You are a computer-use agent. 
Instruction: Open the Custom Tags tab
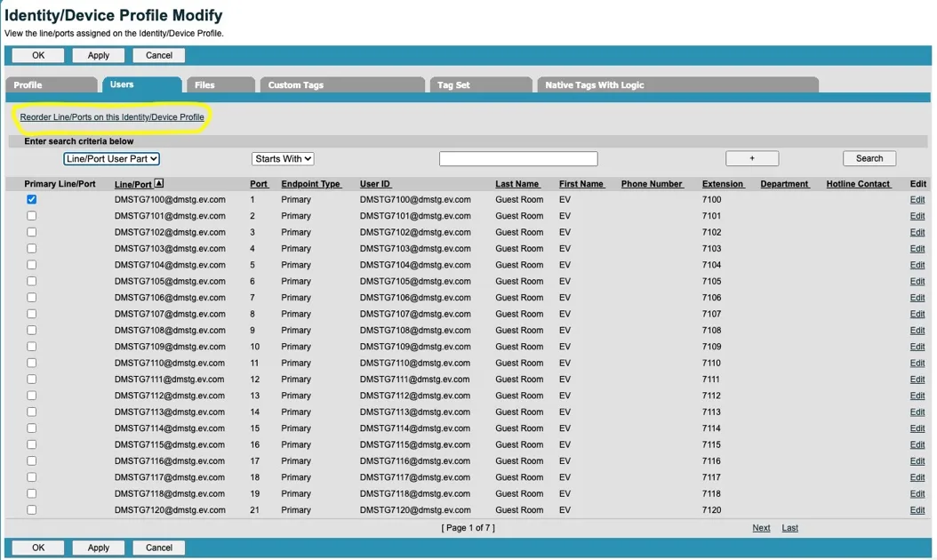point(341,84)
